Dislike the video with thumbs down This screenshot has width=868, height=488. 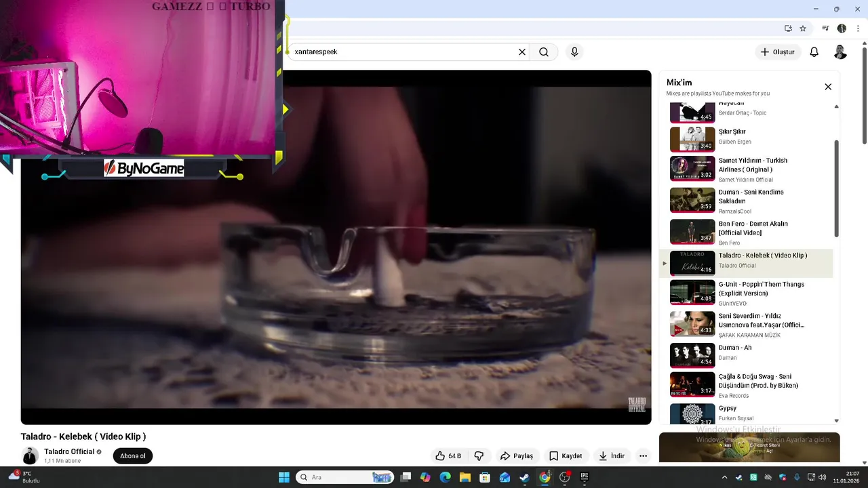pyautogui.click(x=479, y=456)
